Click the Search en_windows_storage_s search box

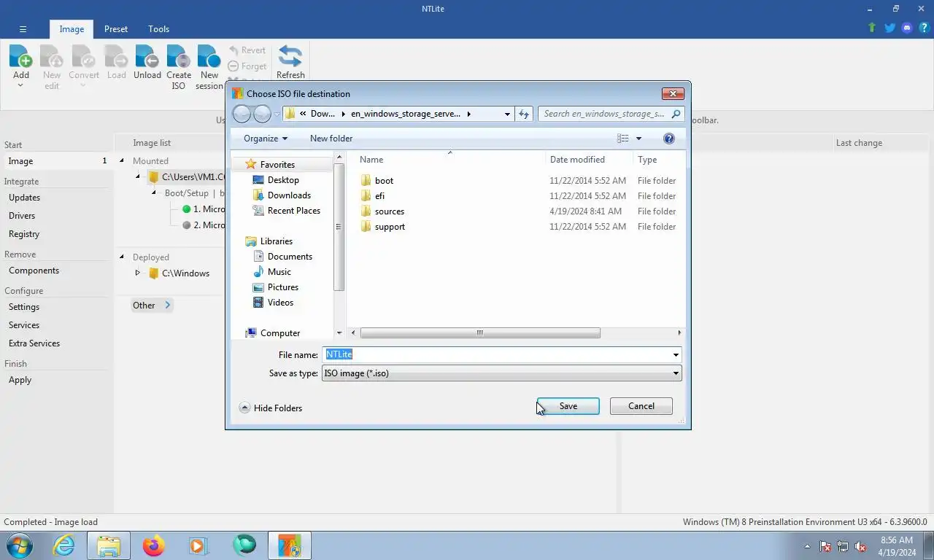coord(611,114)
